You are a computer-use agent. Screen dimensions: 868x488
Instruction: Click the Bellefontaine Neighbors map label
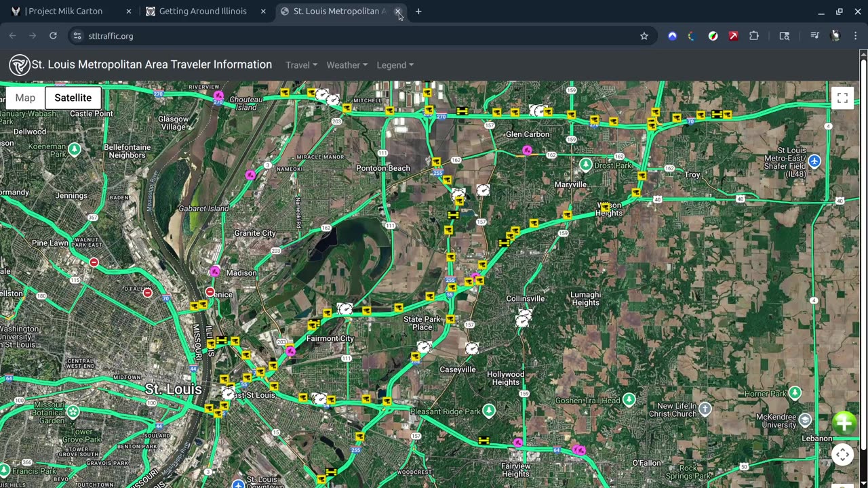tap(127, 151)
